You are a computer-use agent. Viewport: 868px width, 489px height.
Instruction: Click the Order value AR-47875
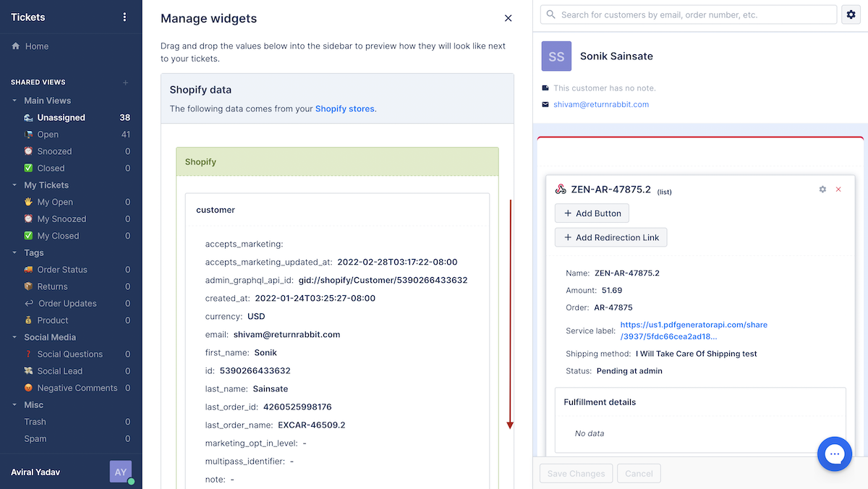click(x=613, y=307)
